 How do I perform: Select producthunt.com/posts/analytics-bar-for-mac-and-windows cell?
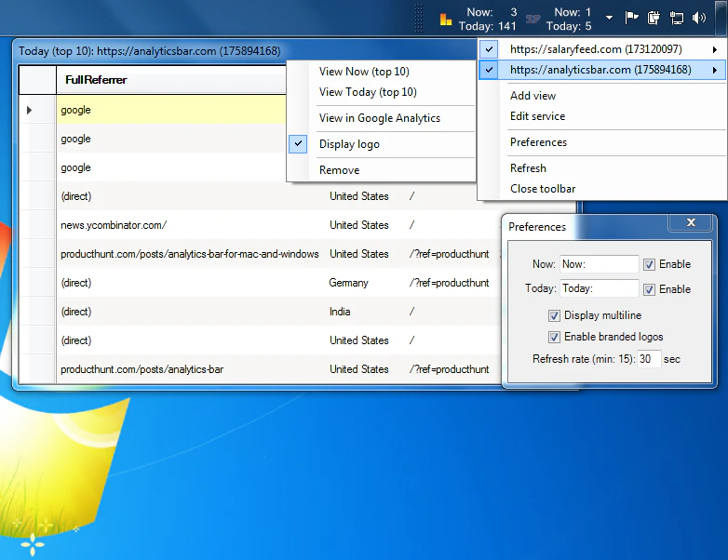pyautogui.click(x=190, y=254)
